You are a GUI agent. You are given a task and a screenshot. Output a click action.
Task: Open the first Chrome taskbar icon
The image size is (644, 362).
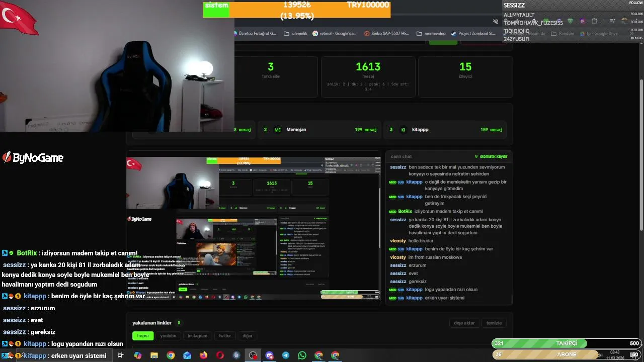point(171,355)
